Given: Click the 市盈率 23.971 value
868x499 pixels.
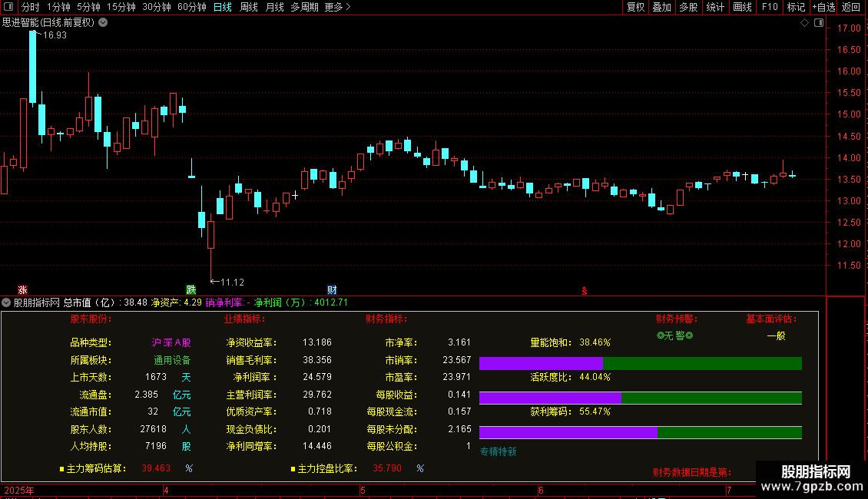Looking at the screenshot, I should (x=457, y=377).
